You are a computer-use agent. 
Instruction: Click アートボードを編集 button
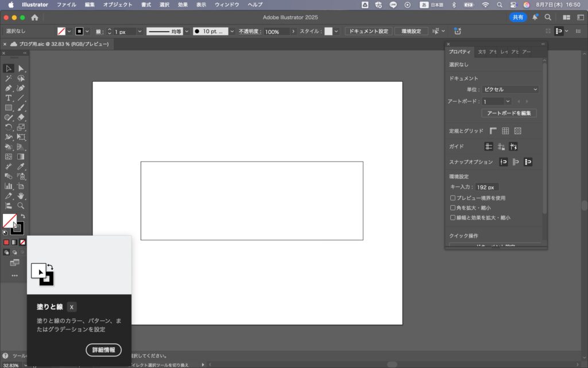509,113
